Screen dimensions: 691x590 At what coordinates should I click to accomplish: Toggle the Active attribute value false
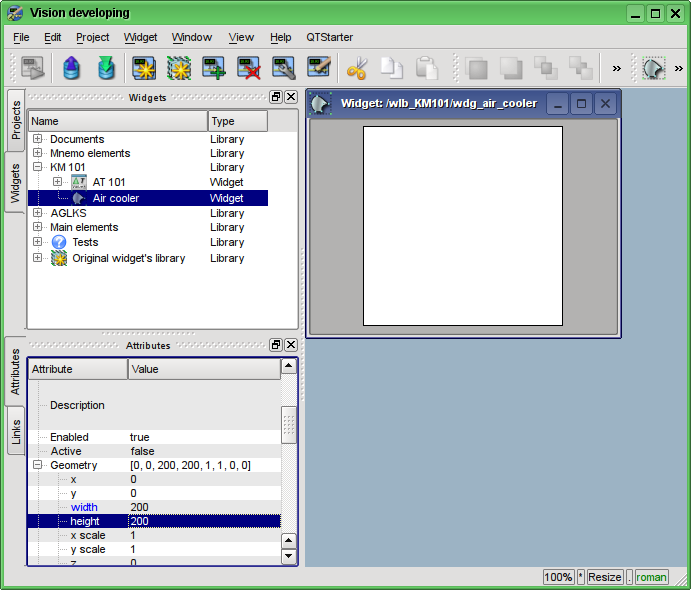pyautogui.click(x=142, y=451)
